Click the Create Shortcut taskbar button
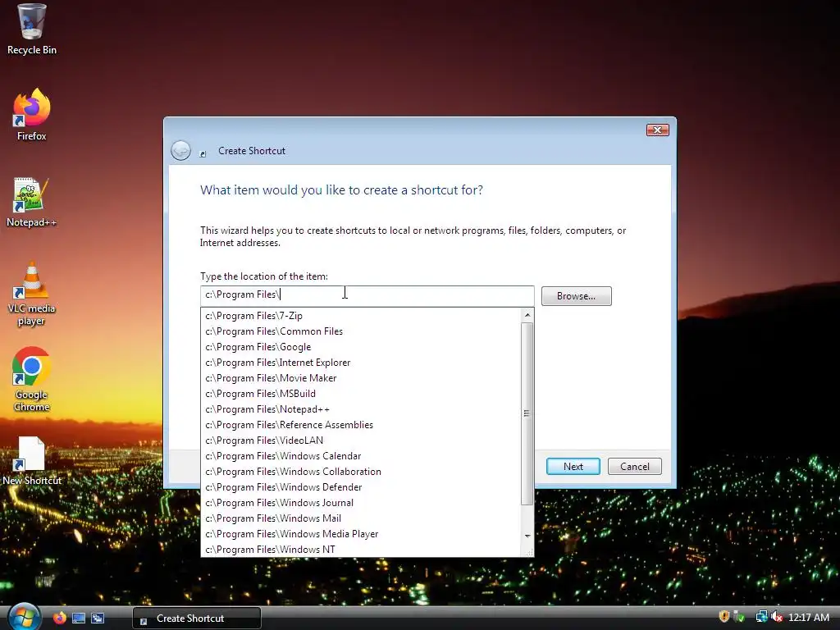The width and height of the screenshot is (840, 630). (197, 619)
